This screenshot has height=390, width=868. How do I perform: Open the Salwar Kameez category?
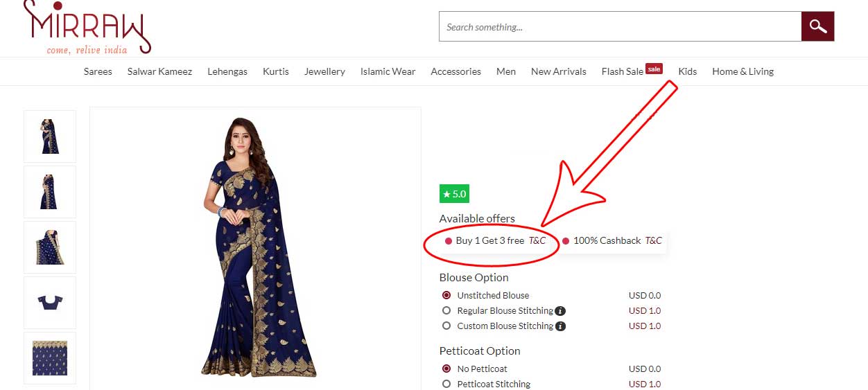point(159,71)
